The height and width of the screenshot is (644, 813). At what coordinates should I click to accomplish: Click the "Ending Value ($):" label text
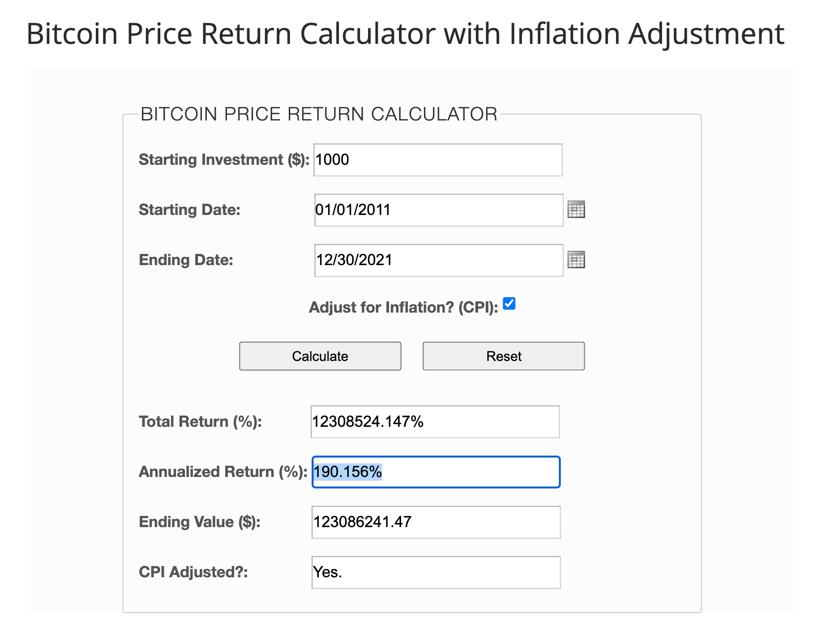tap(200, 522)
